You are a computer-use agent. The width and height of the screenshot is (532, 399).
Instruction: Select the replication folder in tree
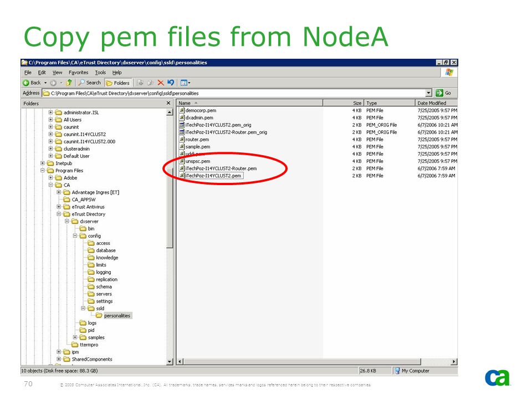coord(103,279)
